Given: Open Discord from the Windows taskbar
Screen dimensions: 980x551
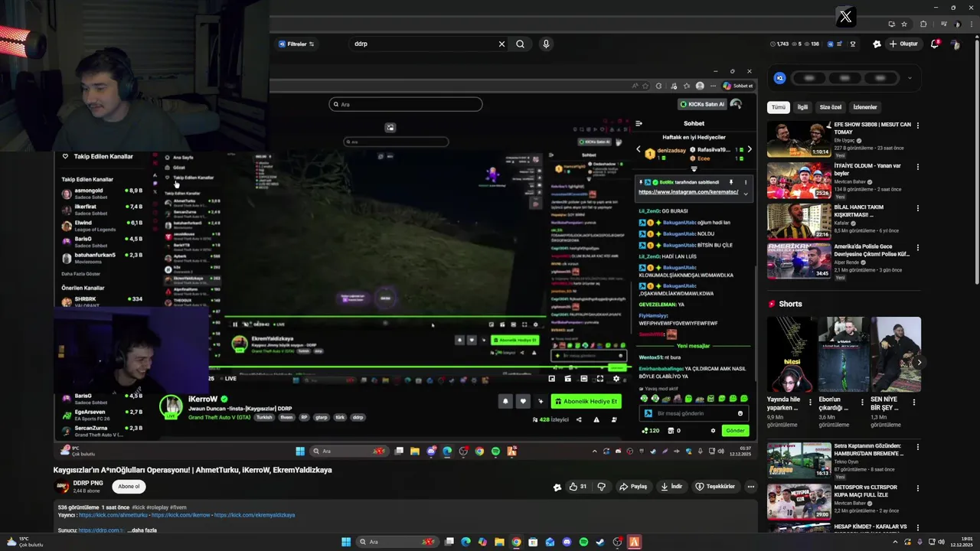Looking at the screenshot, I should (567, 542).
